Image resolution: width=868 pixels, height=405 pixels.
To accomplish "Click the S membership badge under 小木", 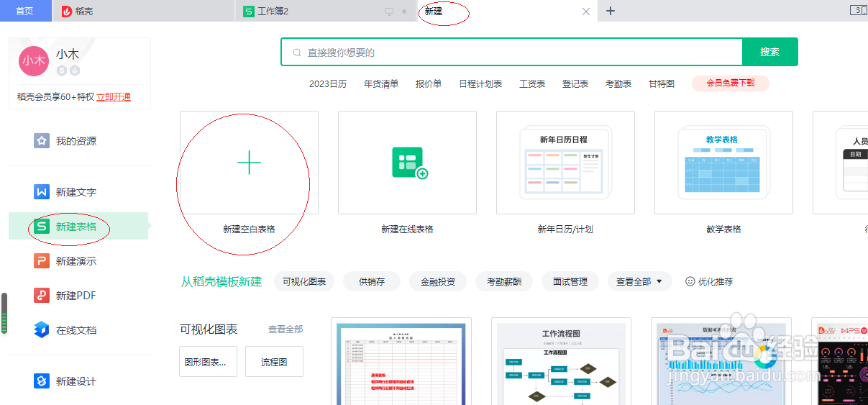I will coord(62,70).
